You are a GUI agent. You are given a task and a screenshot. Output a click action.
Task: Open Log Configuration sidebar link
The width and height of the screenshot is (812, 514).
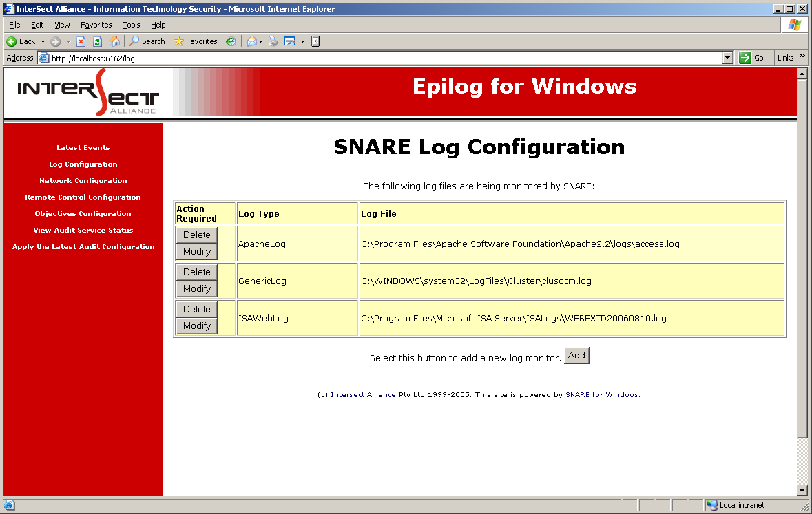coord(83,164)
